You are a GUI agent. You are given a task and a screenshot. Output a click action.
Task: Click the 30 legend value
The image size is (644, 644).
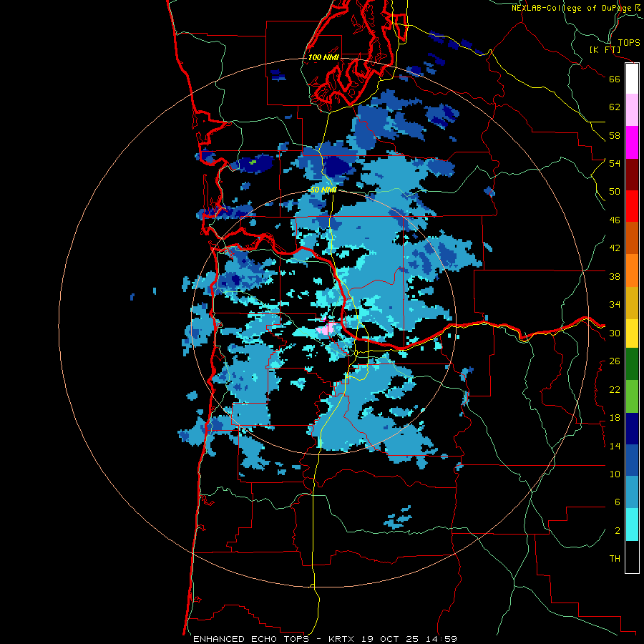click(x=615, y=333)
